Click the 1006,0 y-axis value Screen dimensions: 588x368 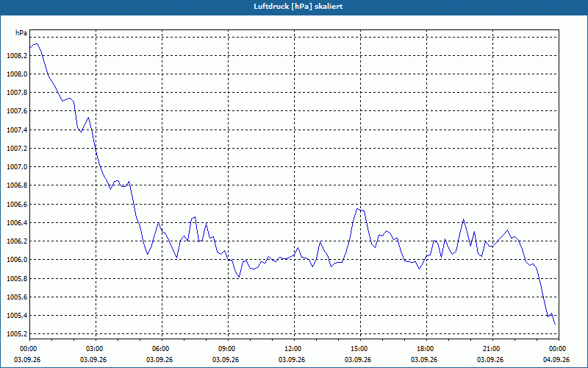pos(17,260)
